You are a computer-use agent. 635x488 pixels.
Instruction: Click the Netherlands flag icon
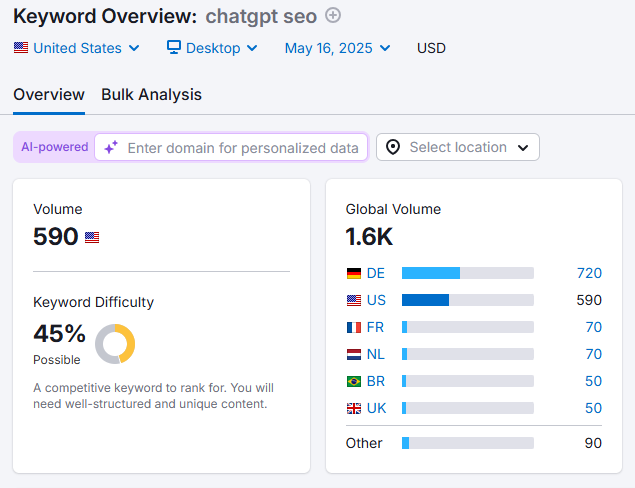pyautogui.click(x=354, y=354)
